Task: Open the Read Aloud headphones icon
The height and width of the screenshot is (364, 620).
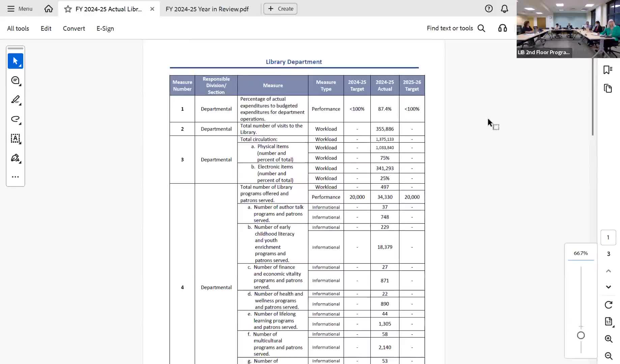Action: click(503, 28)
